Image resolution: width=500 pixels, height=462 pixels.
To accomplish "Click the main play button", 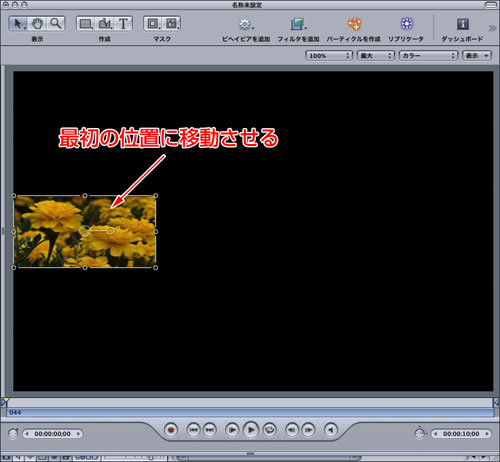I will tap(251, 430).
